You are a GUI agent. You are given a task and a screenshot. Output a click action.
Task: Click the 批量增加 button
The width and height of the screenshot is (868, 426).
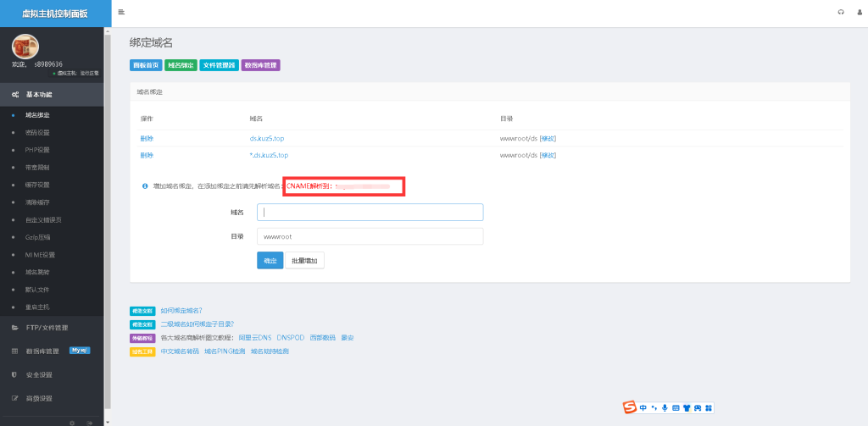point(304,261)
